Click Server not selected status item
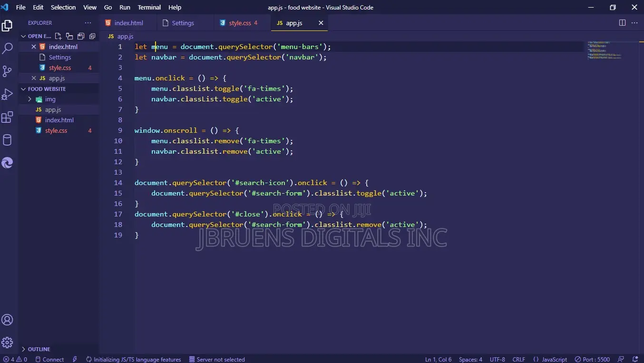The image size is (644, 363). 217,359
